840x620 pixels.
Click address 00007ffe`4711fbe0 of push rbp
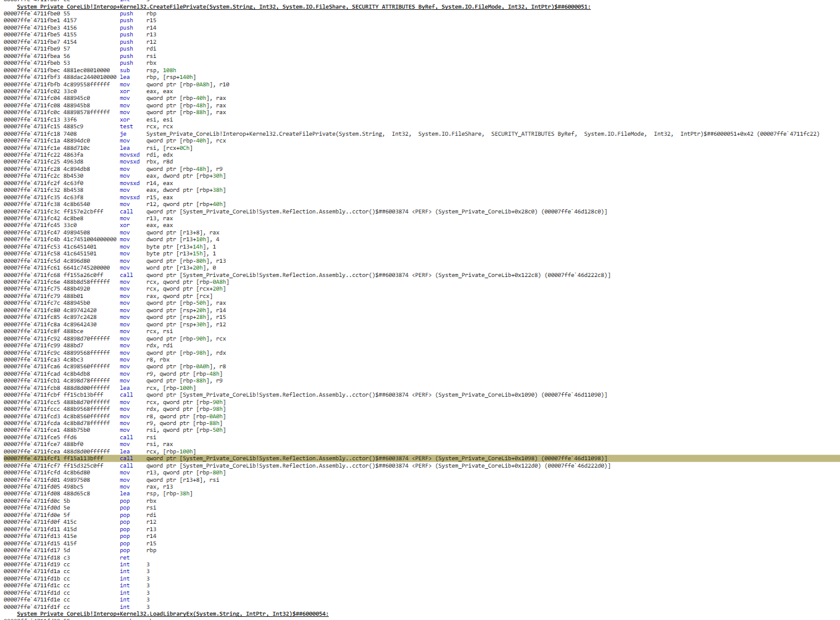[32, 14]
